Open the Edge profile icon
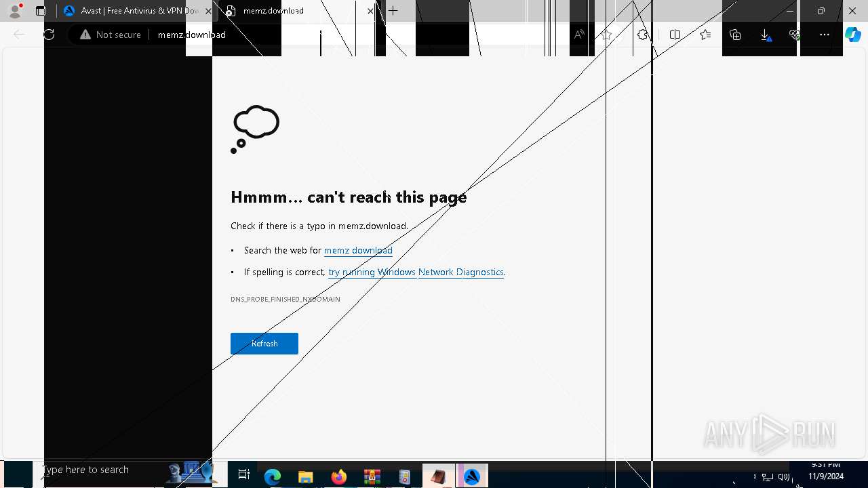The width and height of the screenshot is (868, 488). pyautogui.click(x=15, y=11)
